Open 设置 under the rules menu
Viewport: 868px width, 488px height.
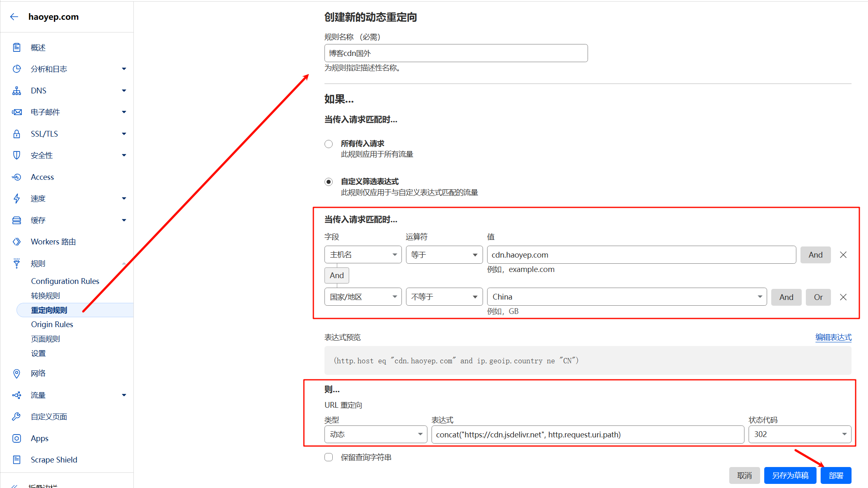[38, 353]
